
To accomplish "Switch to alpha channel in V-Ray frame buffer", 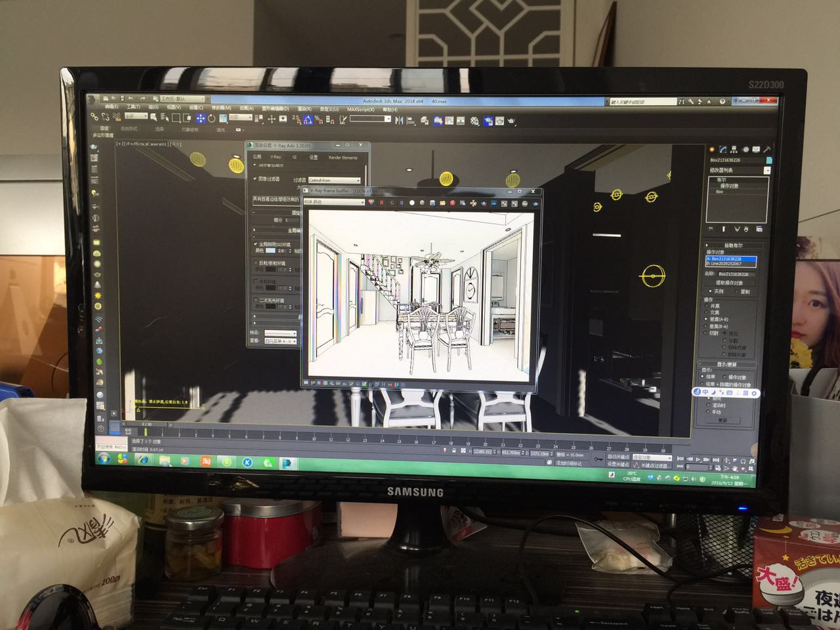I will point(411,202).
